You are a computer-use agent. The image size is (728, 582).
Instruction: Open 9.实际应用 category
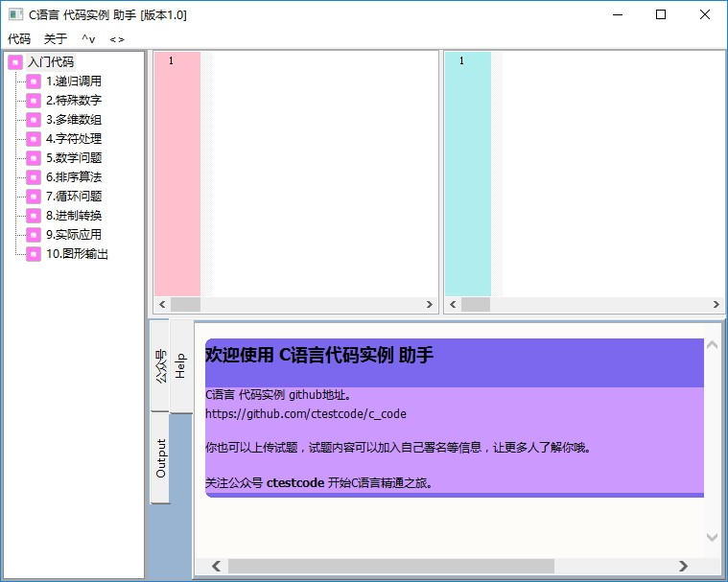[x=73, y=235]
